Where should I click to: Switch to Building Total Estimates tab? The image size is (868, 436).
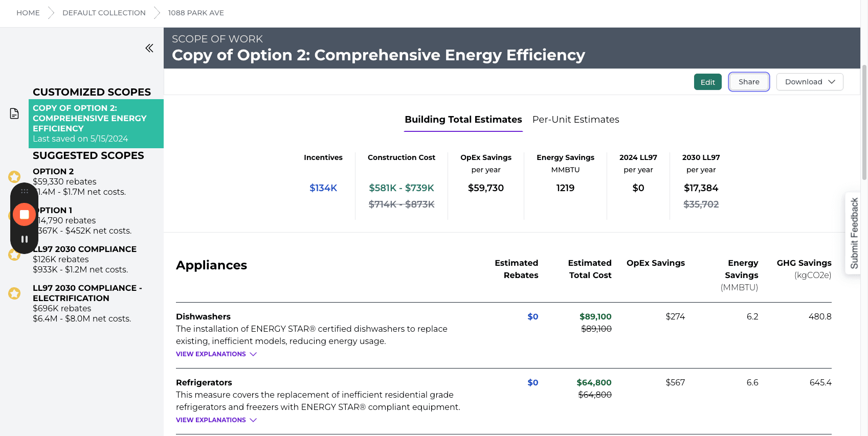(x=463, y=120)
